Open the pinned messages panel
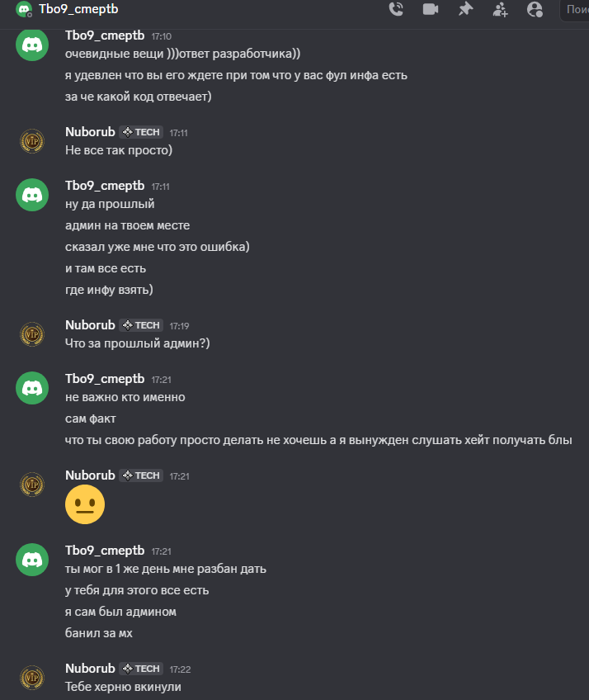 465,9
